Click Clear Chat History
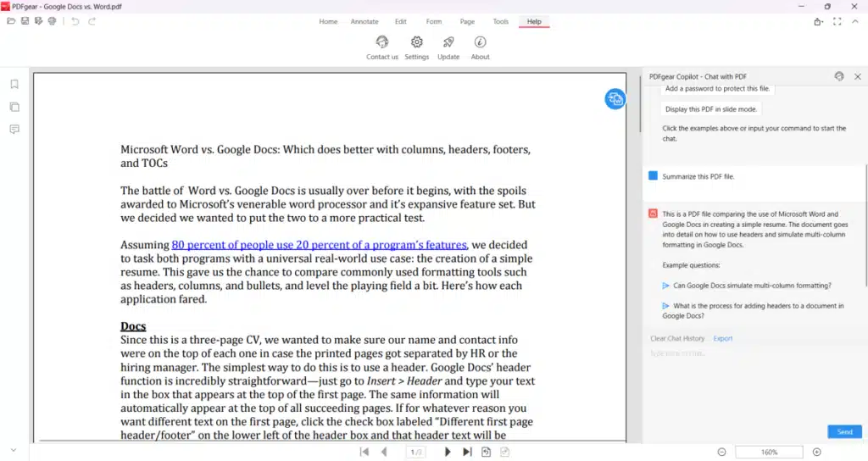868x461 pixels. pos(677,338)
